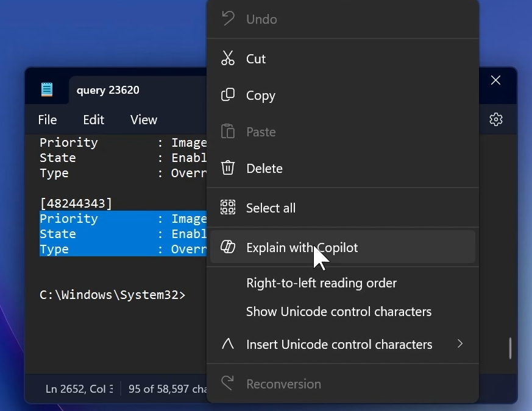Click the 95 of 58,597 characters count

pyautogui.click(x=167, y=388)
